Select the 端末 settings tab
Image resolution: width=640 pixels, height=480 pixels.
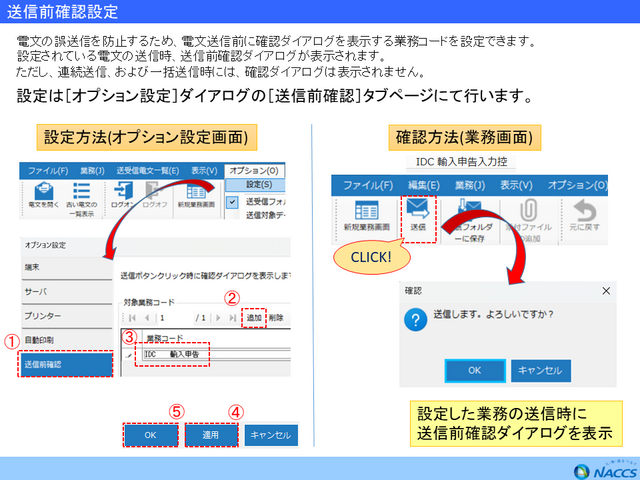(x=67, y=268)
